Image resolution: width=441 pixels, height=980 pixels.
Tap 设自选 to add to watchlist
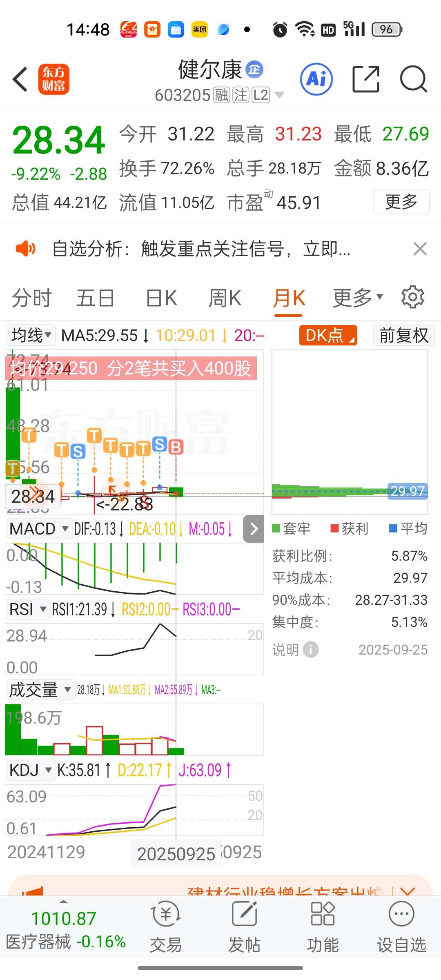401,927
